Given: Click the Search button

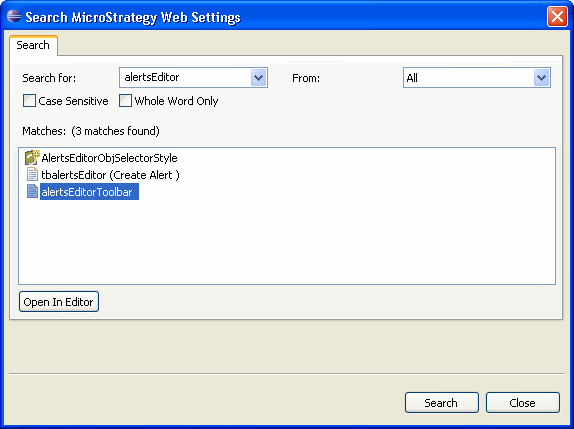Looking at the screenshot, I should [441, 403].
